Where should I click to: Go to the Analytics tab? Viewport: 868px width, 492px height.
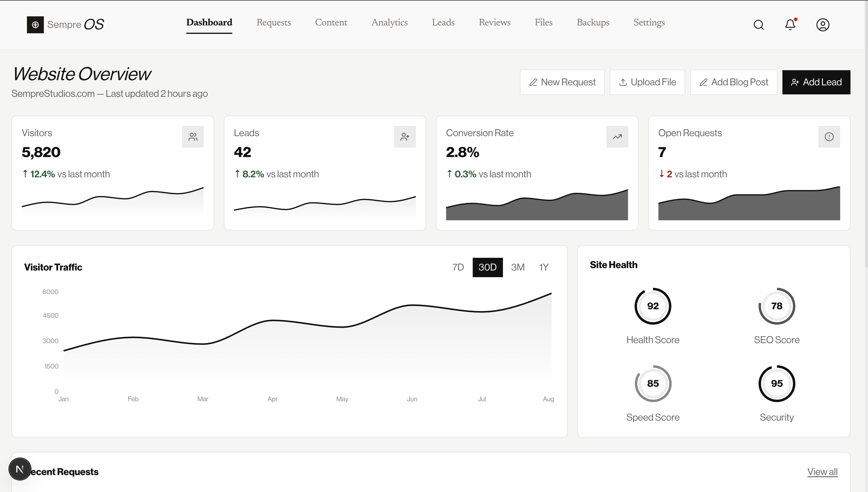390,23
